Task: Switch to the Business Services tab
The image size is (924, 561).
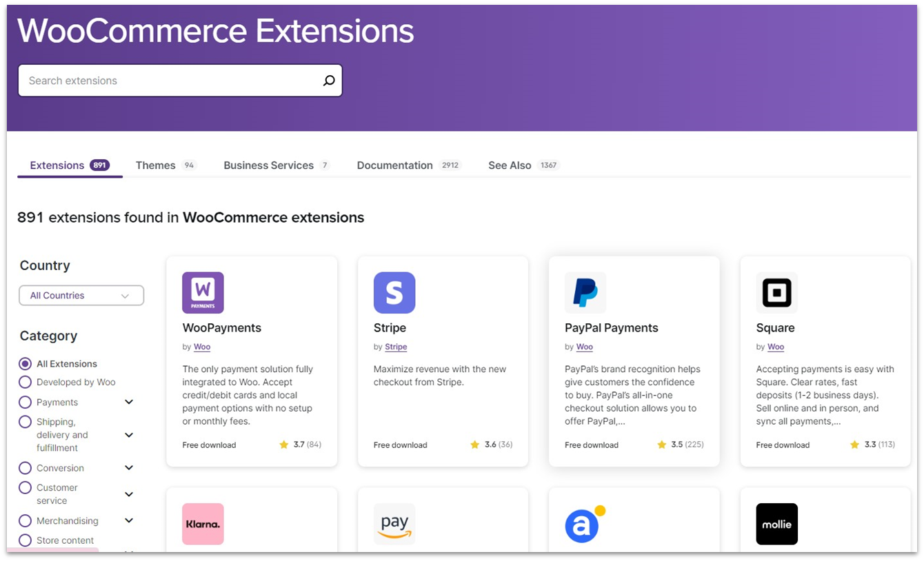Action: 277,165
